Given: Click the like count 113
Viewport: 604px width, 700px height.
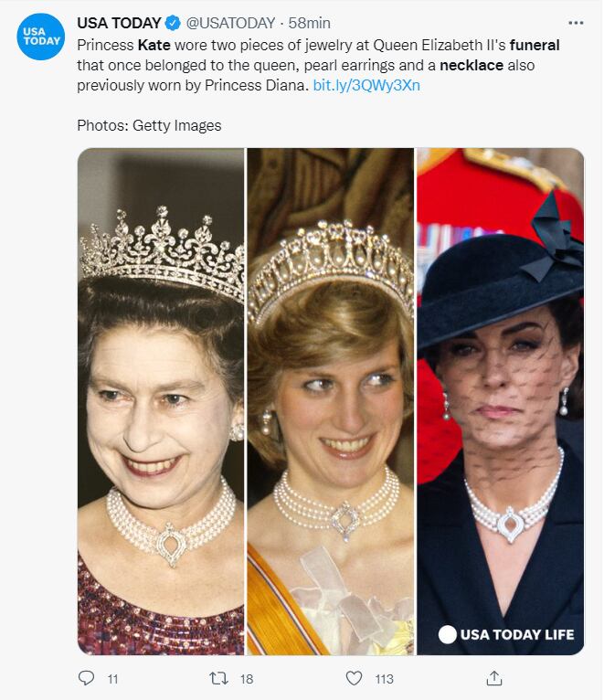Looking at the screenshot, I should coord(383,679).
